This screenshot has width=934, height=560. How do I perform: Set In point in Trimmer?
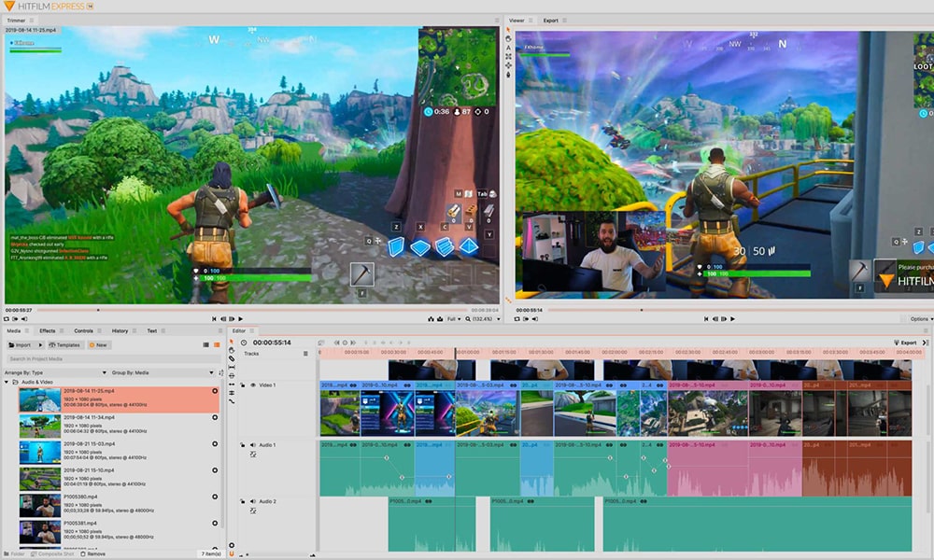tap(16, 319)
